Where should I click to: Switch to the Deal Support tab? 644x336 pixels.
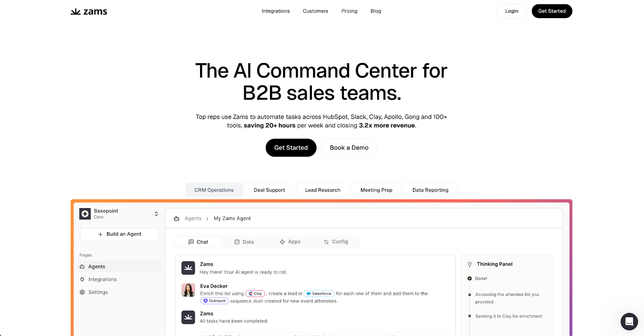tap(269, 190)
